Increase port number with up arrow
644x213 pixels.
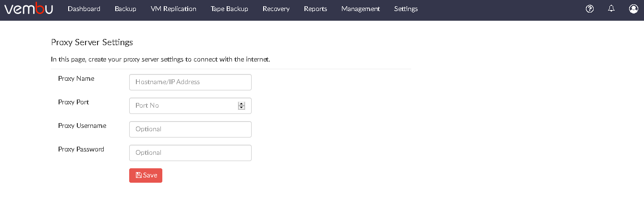click(242, 104)
